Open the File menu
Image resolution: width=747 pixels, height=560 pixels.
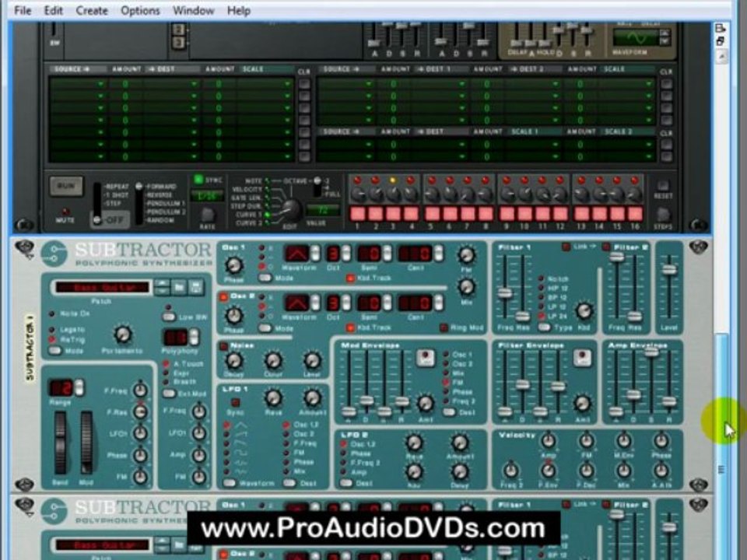[23, 10]
